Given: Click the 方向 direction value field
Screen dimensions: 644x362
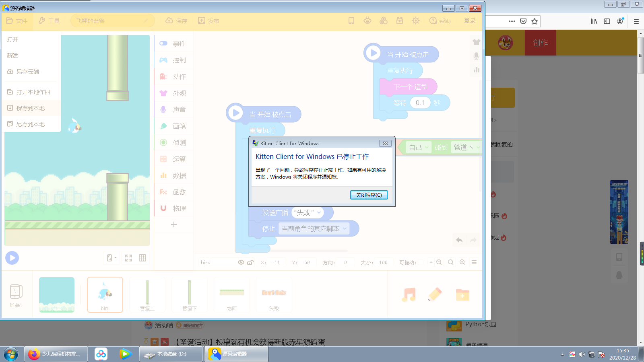Looking at the screenshot, I should 345,262.
